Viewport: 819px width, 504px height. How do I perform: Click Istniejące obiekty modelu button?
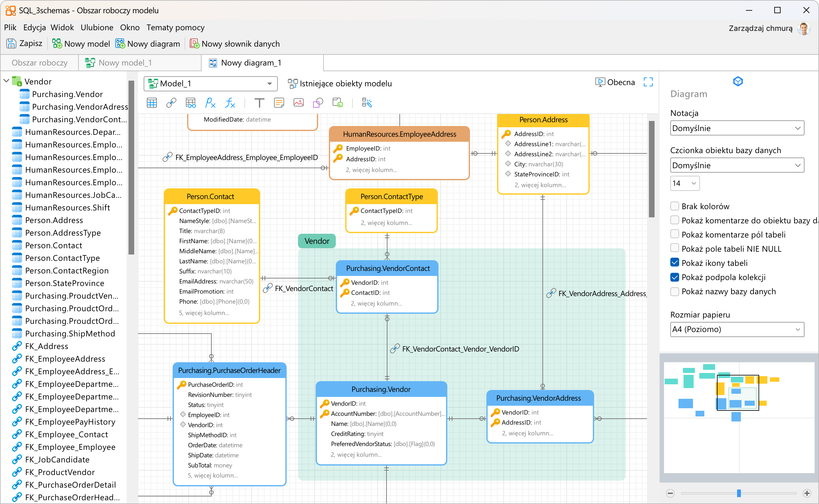[x=340, y=83]
